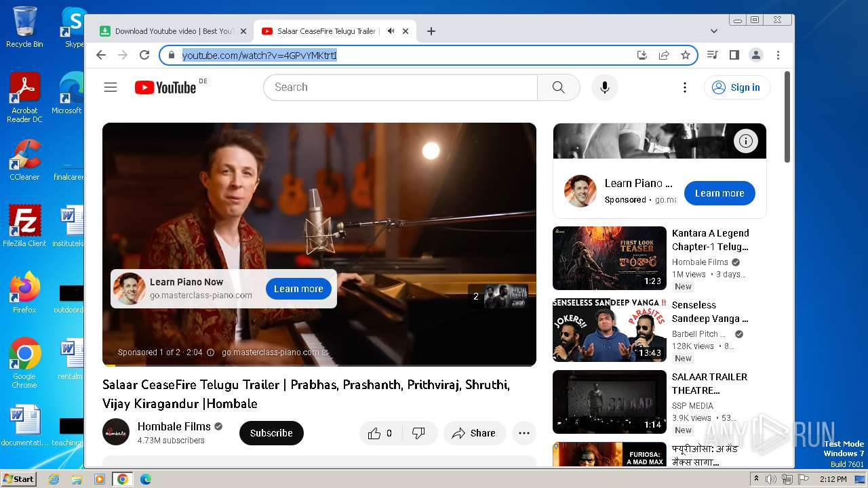Click the Share button
868x488 pixels.
(475, 433)
